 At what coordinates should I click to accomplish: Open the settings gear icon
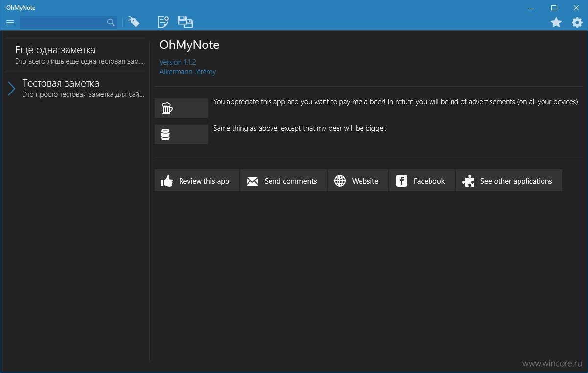577,22
